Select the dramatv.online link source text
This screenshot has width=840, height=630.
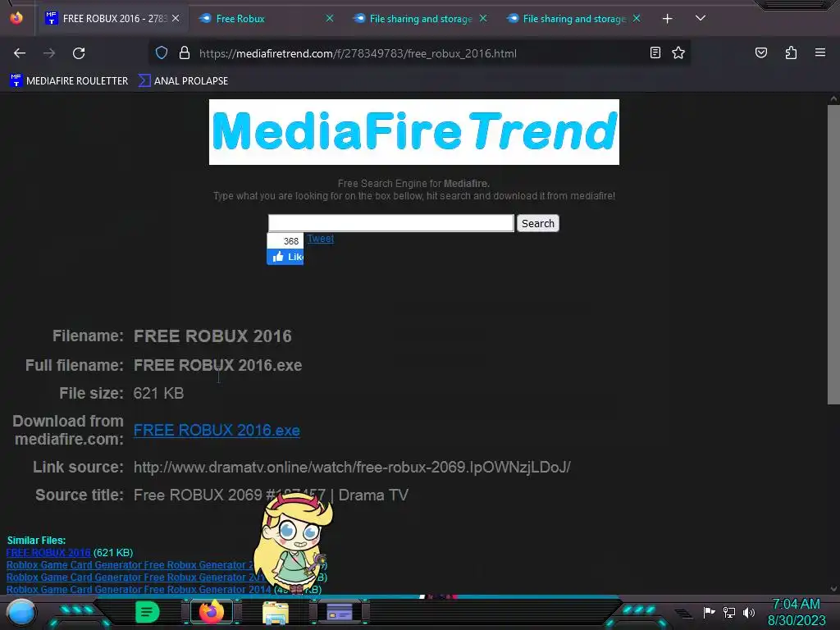click(x=352, y=467)
